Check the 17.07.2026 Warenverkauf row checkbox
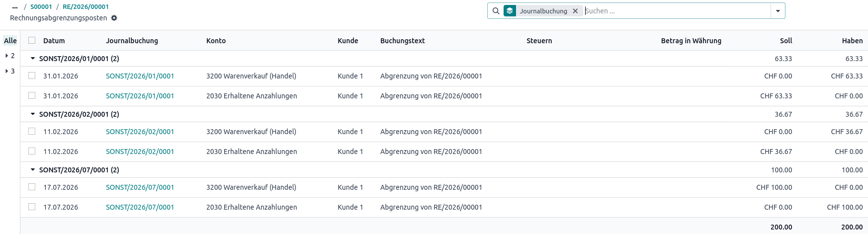Screen dimensions: 868x234 point(32,187)
